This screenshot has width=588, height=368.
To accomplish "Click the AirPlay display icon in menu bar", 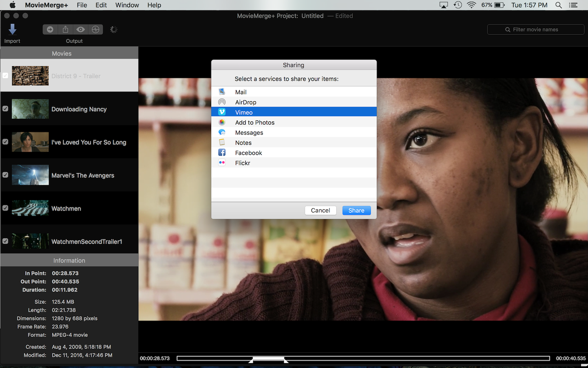I will 443,5.
